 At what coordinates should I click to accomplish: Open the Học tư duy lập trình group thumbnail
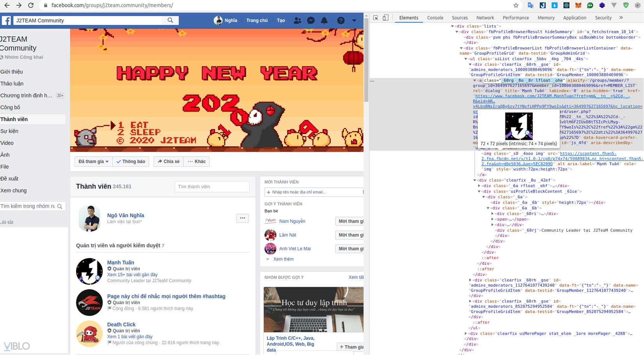[313, 310]
